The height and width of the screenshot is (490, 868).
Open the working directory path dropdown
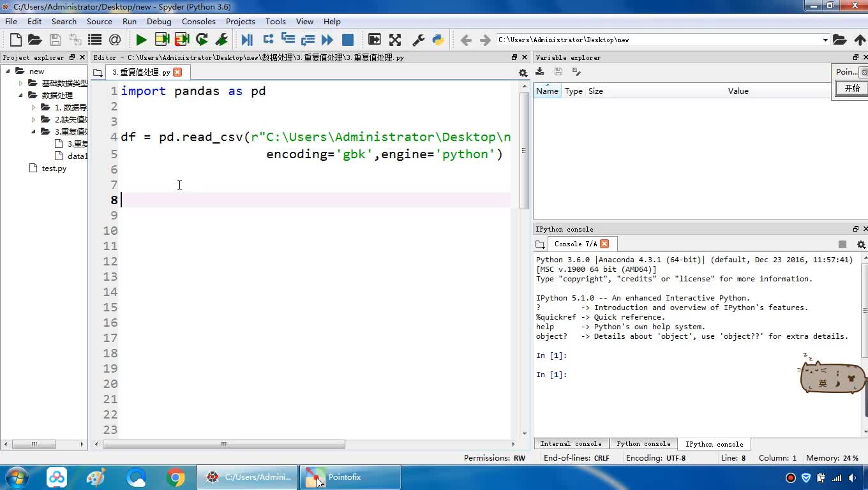pyautogui.click(x=825, y=40)
